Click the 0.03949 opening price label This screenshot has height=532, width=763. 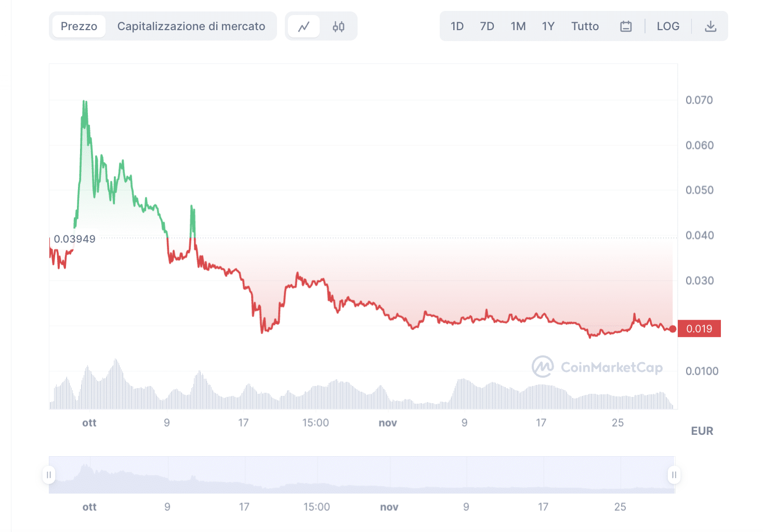pos(75,239)
